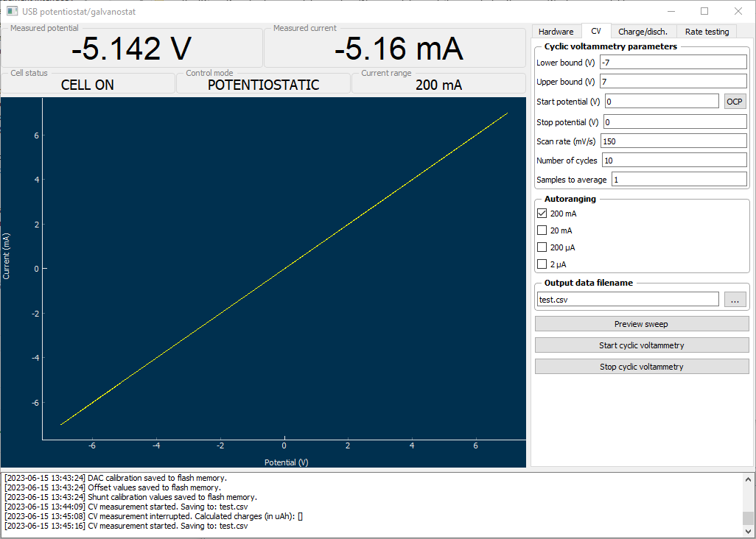Viewport: 756px width, 539px height.
Task: Click the Preview sweep button
Action: [x=640, y=323]
